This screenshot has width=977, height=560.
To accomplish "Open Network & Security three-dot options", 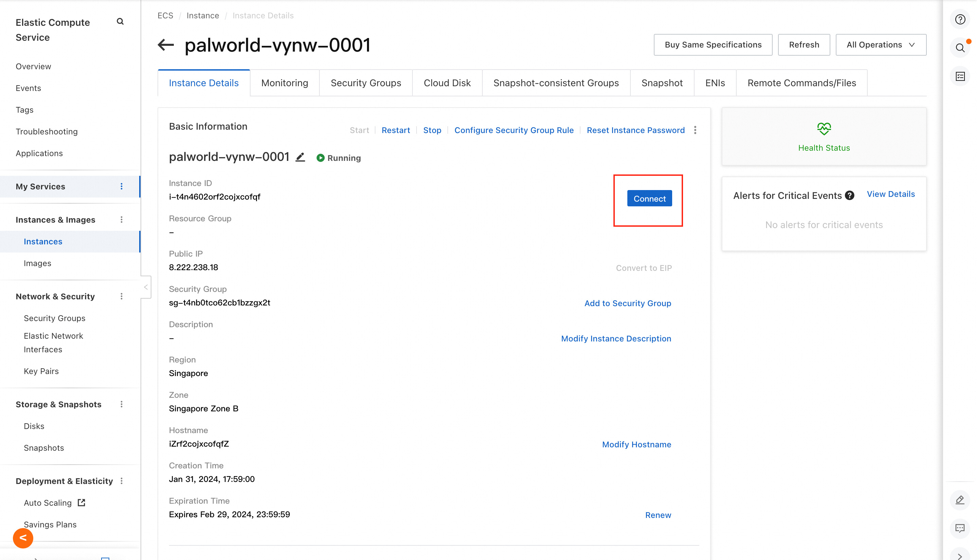I will 122,296.
